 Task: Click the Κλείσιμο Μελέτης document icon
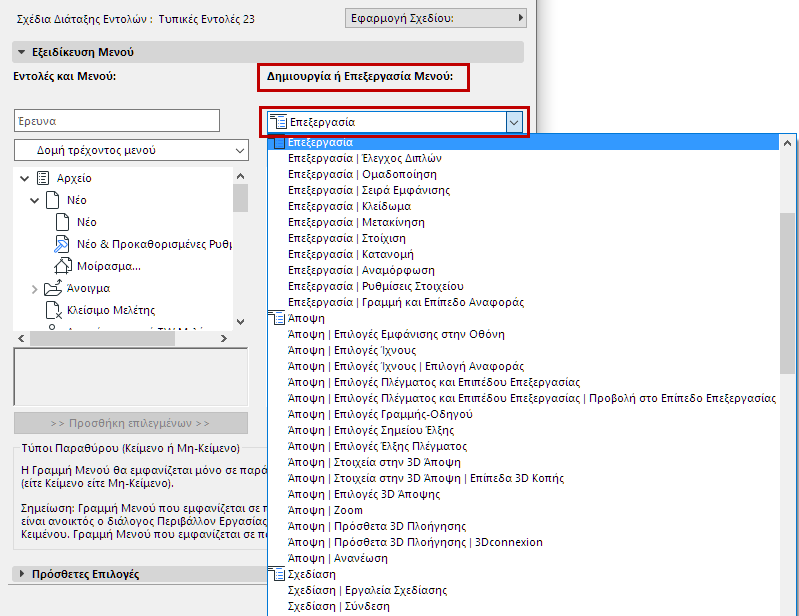(54, 310)
